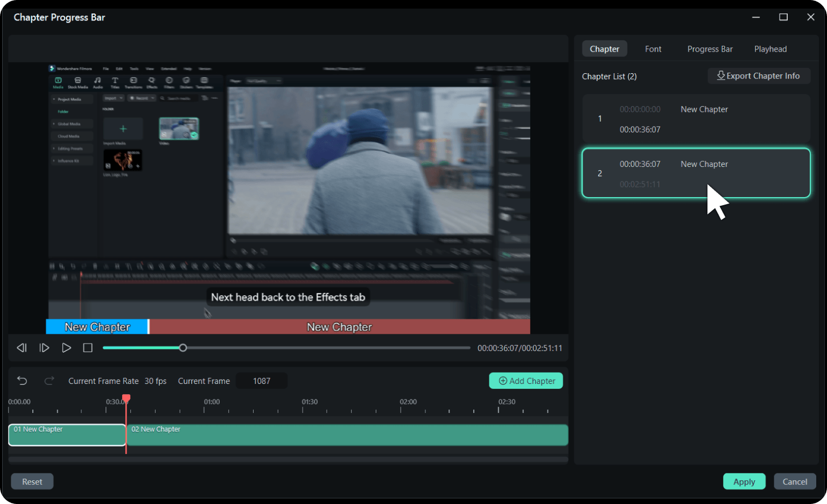827x504 pixels.
Task: Open the Font tab
Action: (653, 49)
